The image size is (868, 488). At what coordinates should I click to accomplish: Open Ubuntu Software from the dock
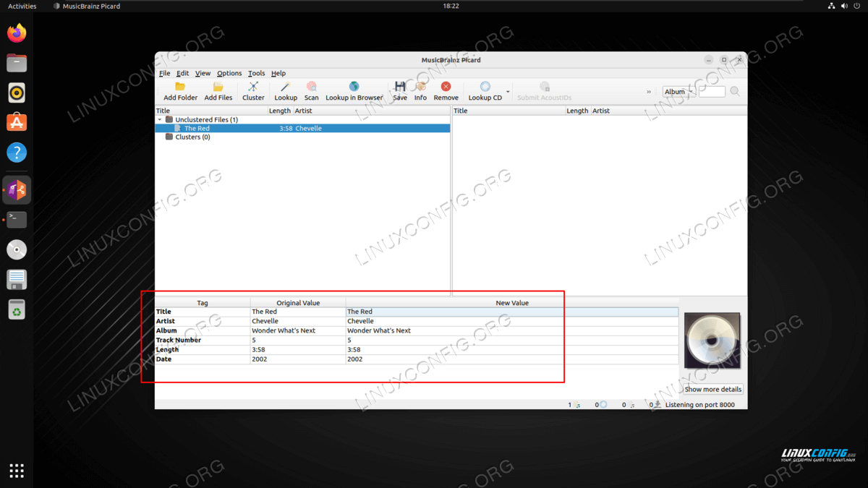(17, 122)
